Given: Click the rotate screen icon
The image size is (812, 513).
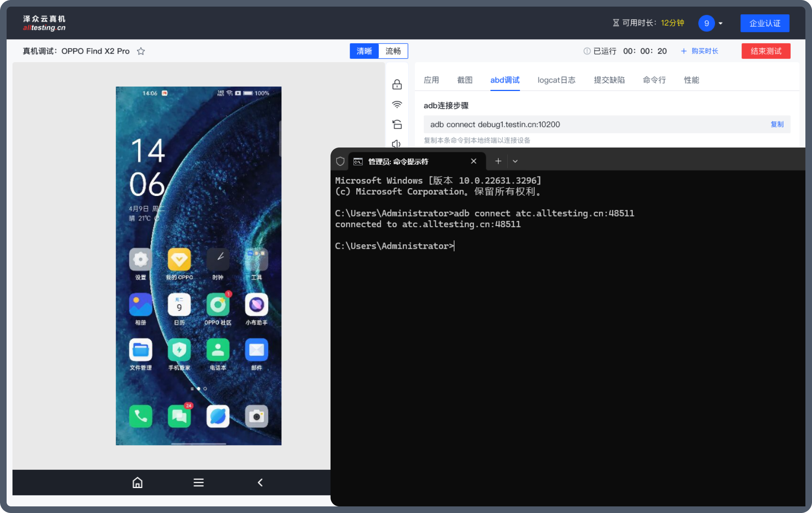Looking at the screenshot, I should pyautogui.click(x=397, y=124).
